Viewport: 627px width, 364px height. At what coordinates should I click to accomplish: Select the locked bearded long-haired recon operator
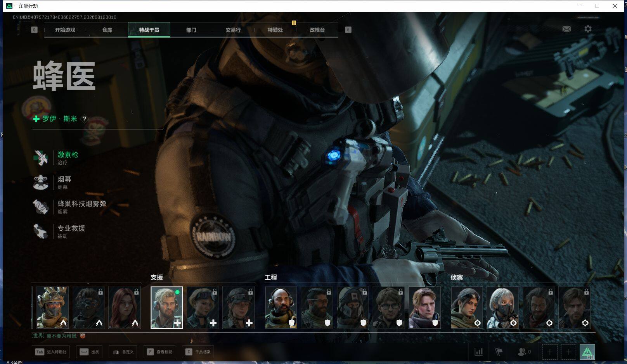coord(539,307)
